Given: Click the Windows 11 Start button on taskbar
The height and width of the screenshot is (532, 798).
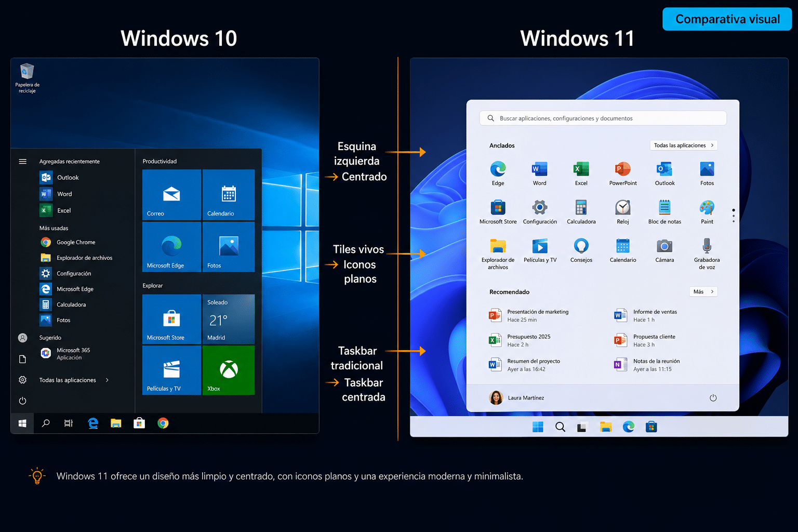Looking at the screenshot, I should pos(538,427).
